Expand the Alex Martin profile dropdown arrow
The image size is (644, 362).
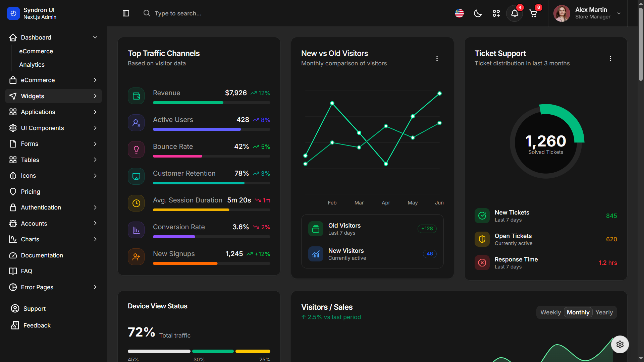(619, 13)
